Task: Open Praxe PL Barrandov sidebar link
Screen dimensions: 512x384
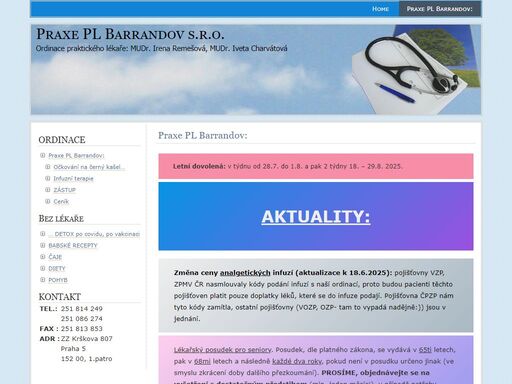Action: tap(76, 156)
